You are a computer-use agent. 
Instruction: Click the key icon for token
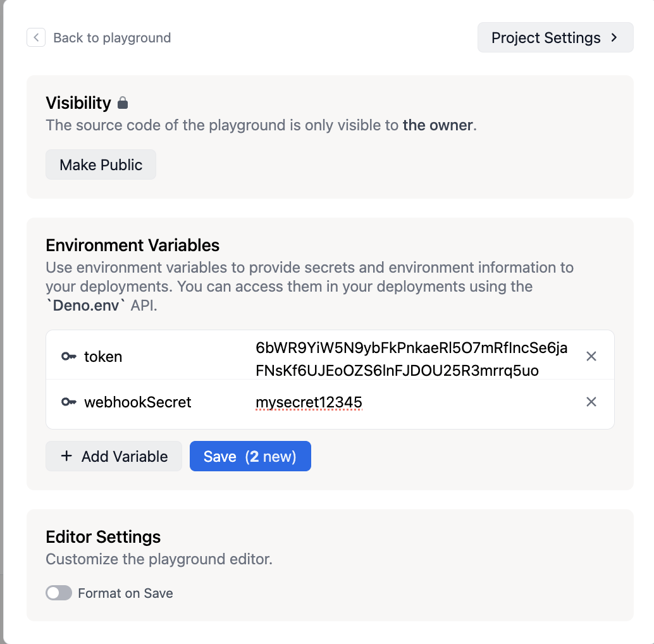tap(69, 357)
